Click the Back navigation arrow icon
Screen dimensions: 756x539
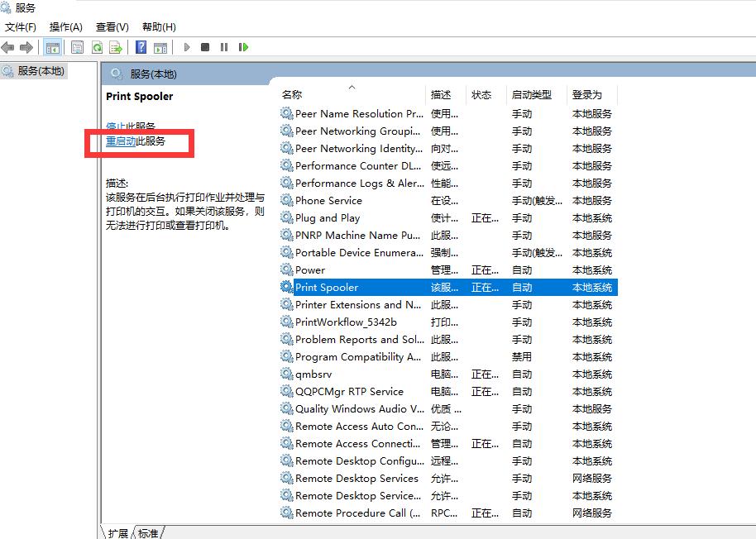pos(8,47)
